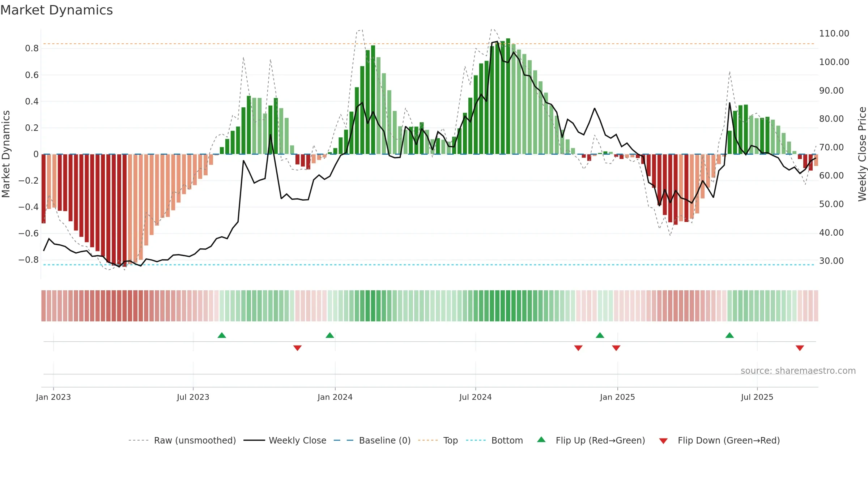
Task: Click the green flip-up triangle in December 2024
Action: [600, 335]
